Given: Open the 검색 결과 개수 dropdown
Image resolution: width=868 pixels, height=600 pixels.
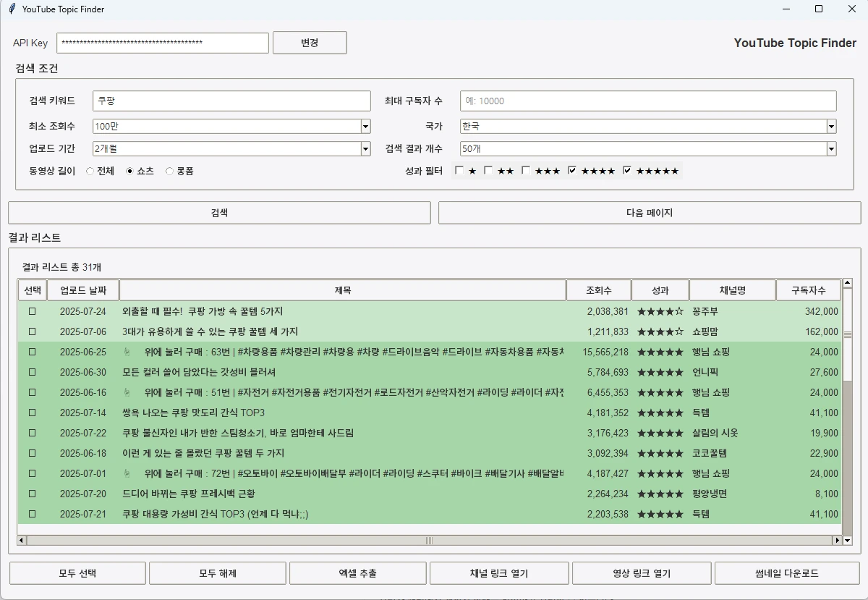Looking at the screenshot, I should click(832, 149).
